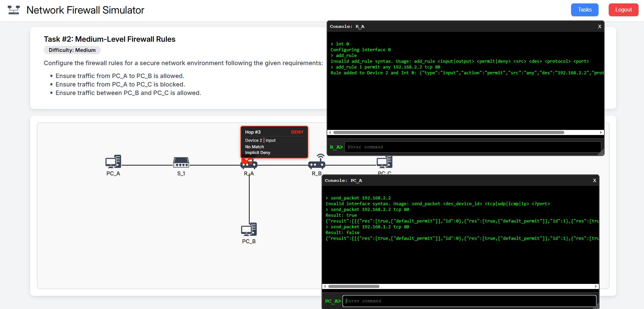Click the PC_C computer icon
The image size is (644, 309).
[x=384, y=162]
